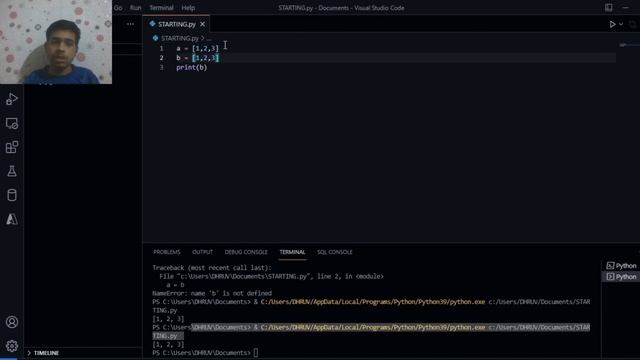640x360 pixels.
Task: Click line number 3 in gutter
Action: click(162, 67)
